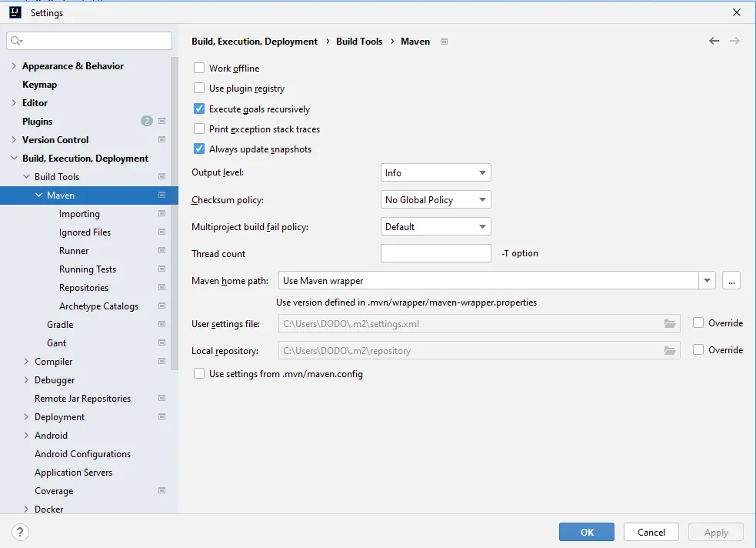Expand the Editor section
Viewport: 756px width, 548px height.
[14, 103]
